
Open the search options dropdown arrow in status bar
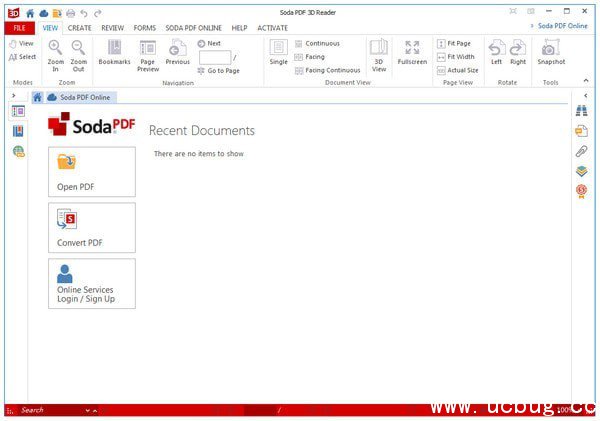[88, 411]
